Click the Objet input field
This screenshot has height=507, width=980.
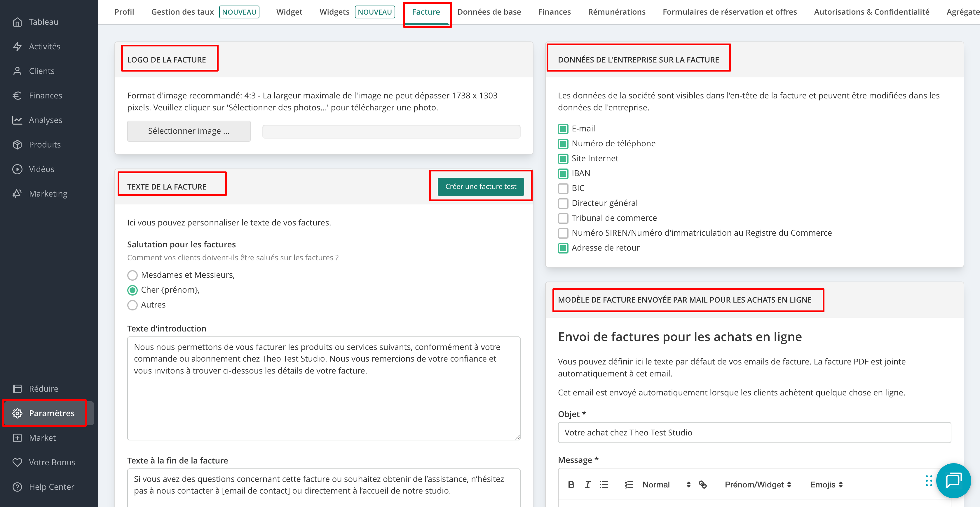(754, 433)
